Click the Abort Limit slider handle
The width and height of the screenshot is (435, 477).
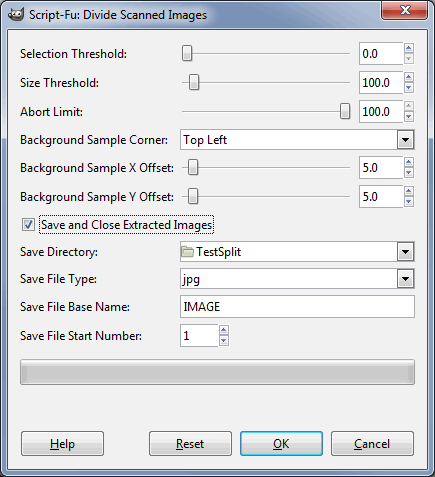click(345, 111)
